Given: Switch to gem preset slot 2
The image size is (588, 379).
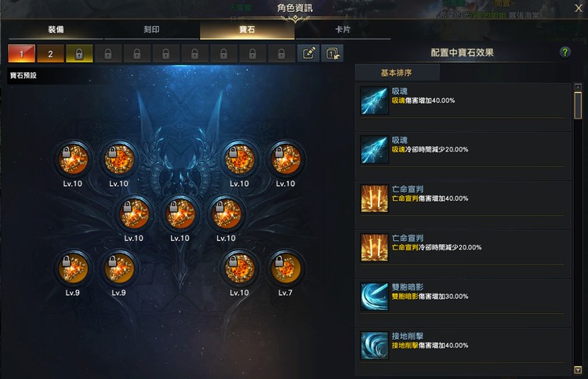Looking at the screenshot, I should pos(50,53).
